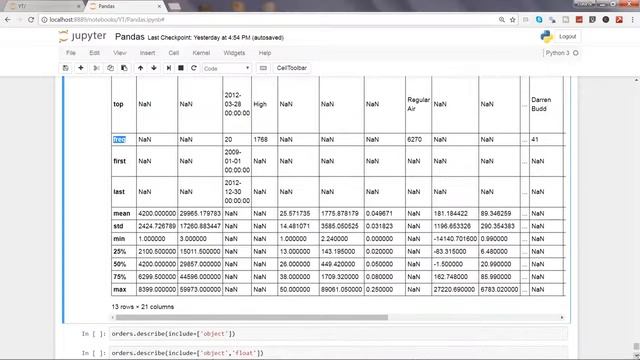Open the Cell menu
Viewport: 640px width, 360px height.
tap(174, 53)
